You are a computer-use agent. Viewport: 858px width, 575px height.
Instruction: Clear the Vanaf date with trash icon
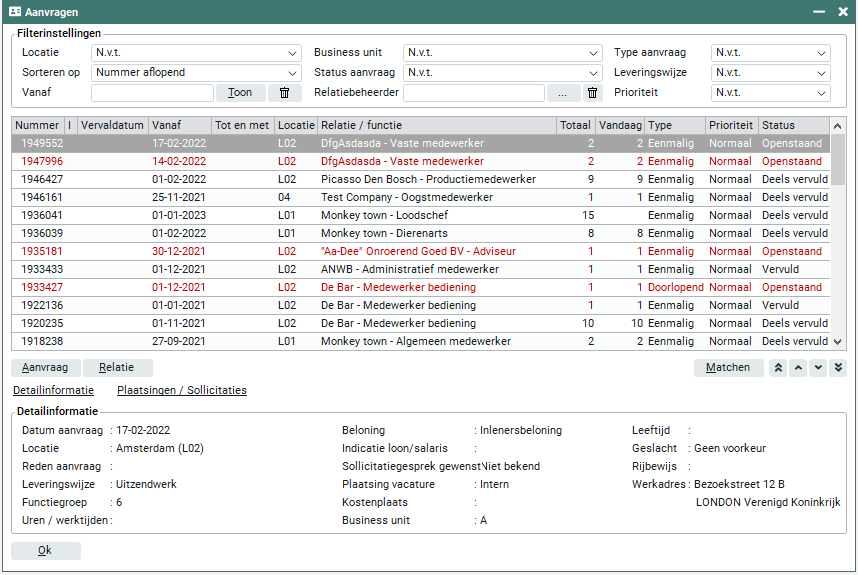click(284, 93)
